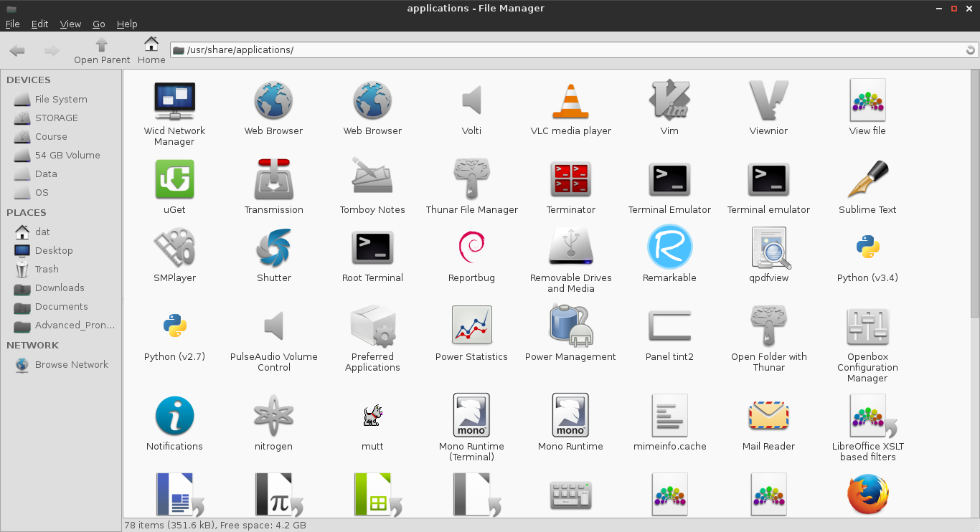Select the Power Management icon
Viewport: 980px width, 532px height.
[570, 326]
